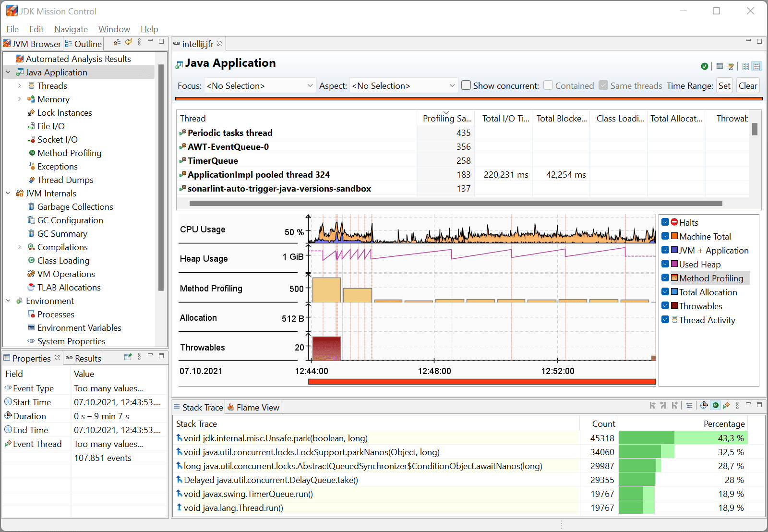Enable the Show concurrent checkbox

point(466,85)
